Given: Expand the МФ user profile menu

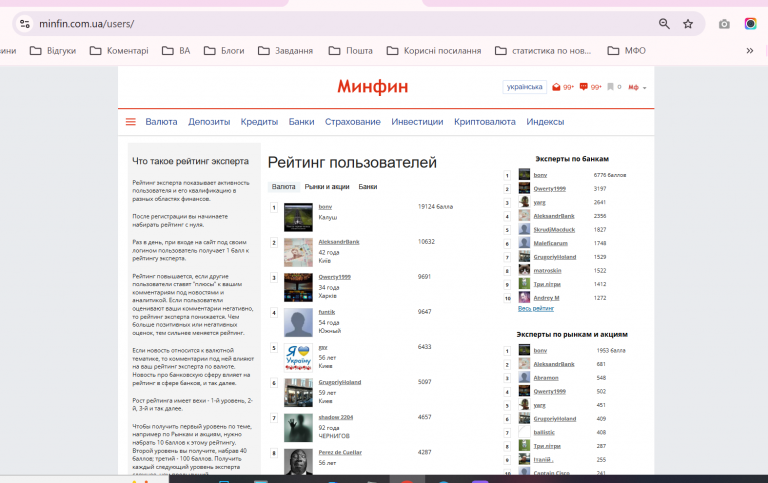Looking at the screenshot, I should coord(637,87).
